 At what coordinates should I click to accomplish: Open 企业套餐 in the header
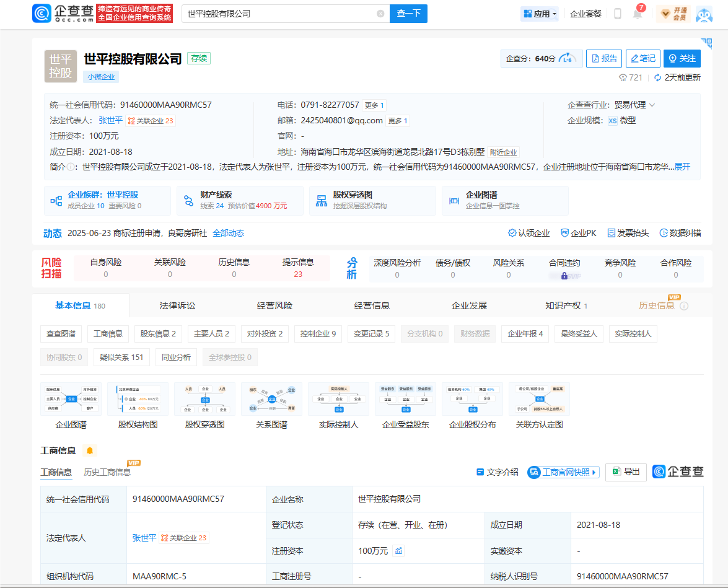click(x=585, y=14)
